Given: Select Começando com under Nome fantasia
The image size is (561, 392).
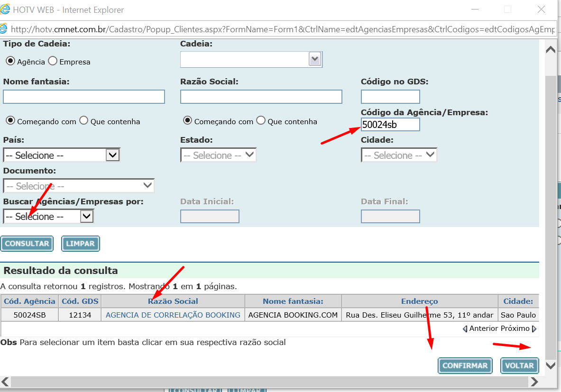Looking at the screenshot, I should 10,120.
